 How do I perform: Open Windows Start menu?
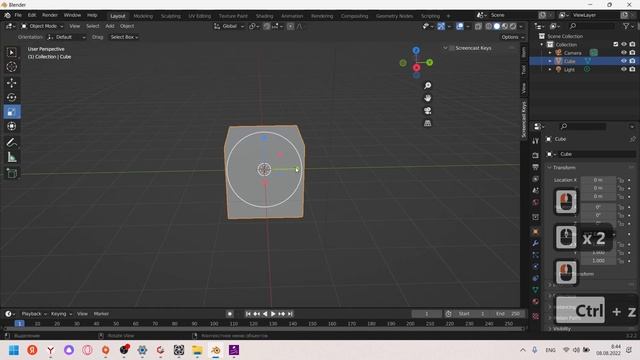coord(14,350)
